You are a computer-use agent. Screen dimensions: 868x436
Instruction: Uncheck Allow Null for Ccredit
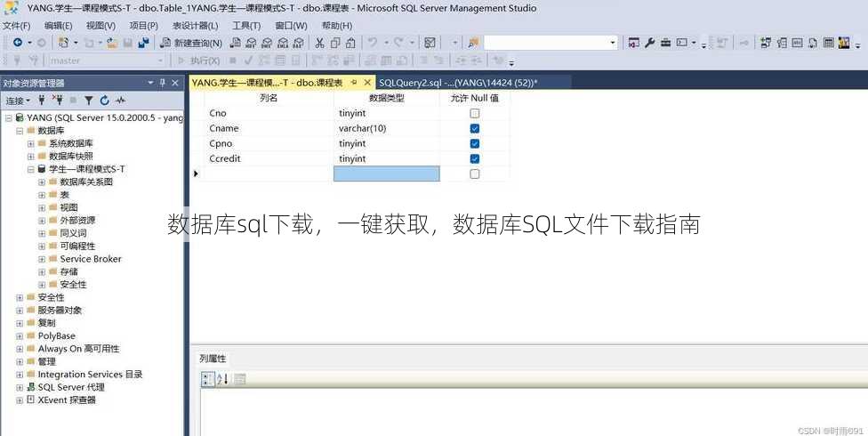tap(474, 158)
